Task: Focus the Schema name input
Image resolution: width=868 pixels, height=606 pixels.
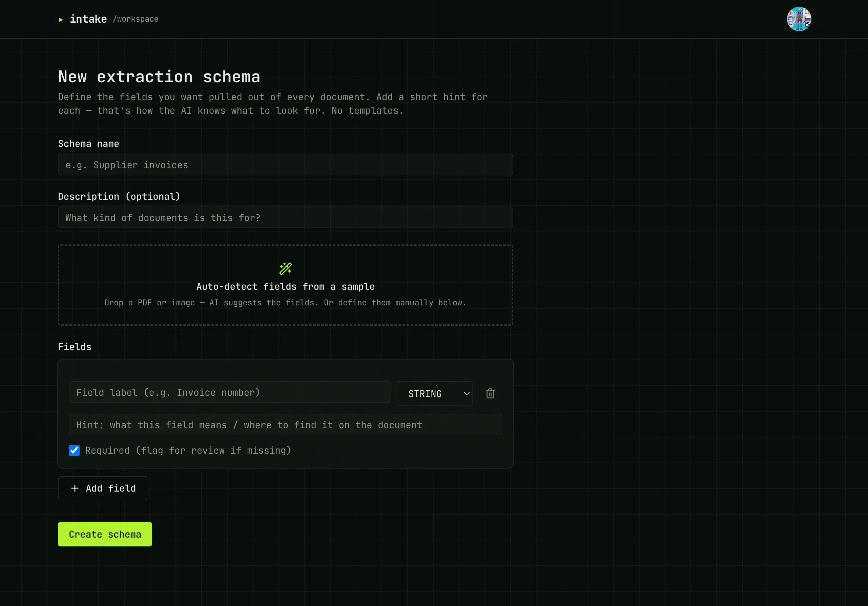Action: coord(285,165)
